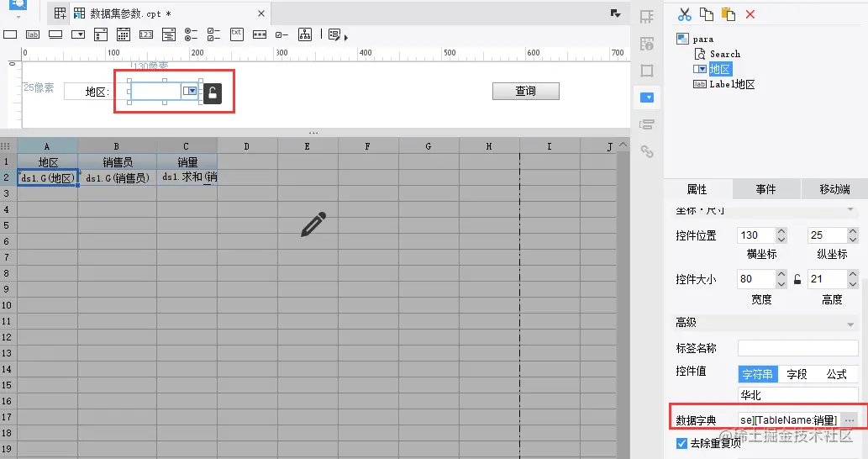Collapse the 高级 section

click(850, 324)
